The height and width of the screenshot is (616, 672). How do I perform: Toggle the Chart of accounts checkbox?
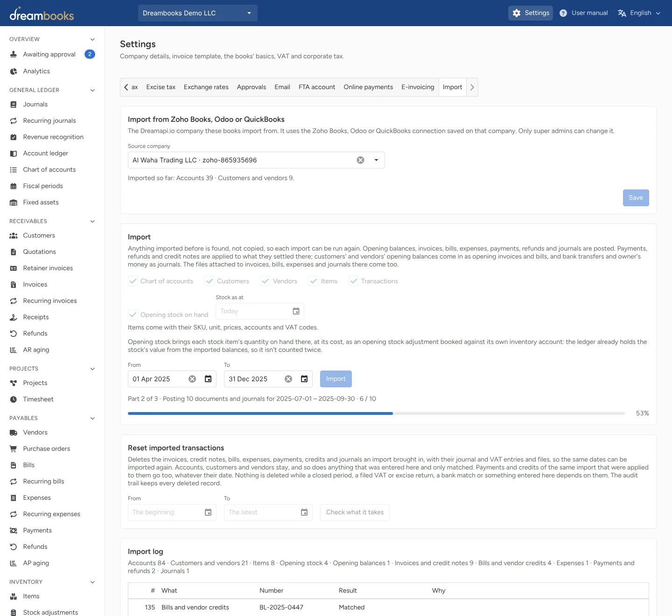click(x=133, y=281)
